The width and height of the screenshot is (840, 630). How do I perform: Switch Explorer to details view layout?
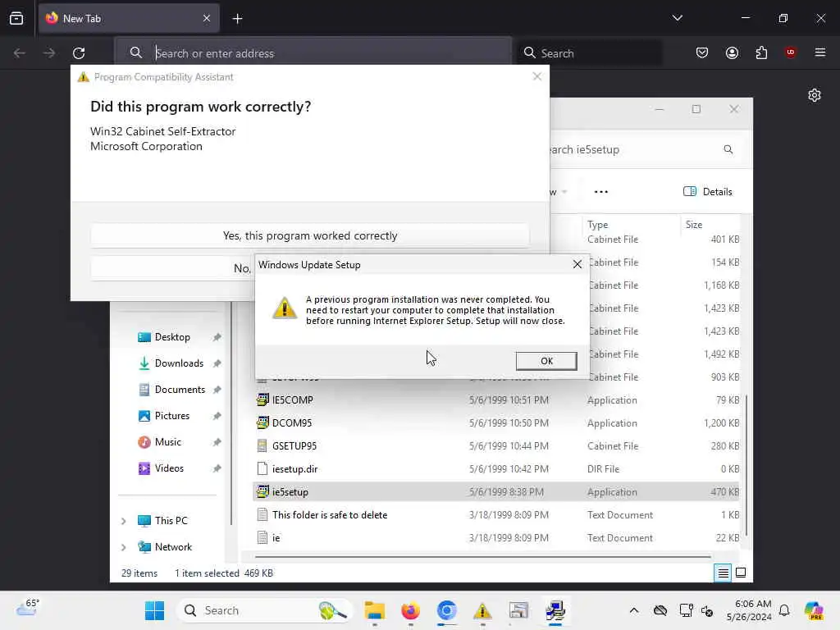723,573
